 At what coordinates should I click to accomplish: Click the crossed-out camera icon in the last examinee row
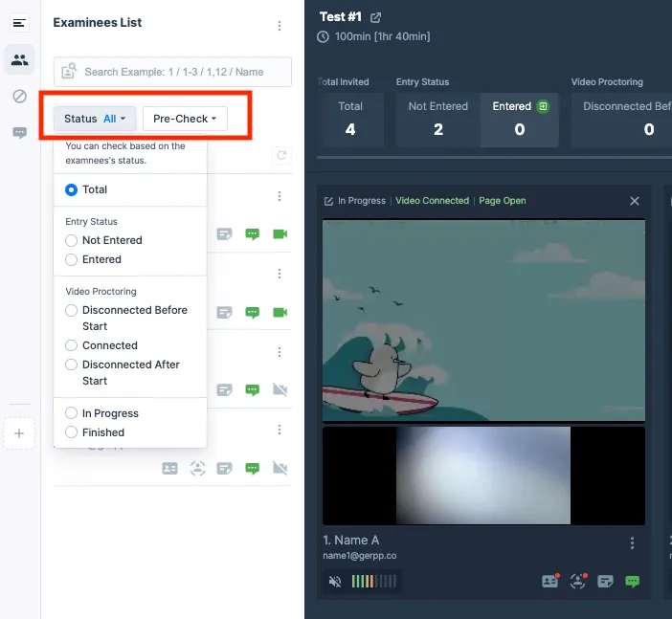[x=280, y=468]
